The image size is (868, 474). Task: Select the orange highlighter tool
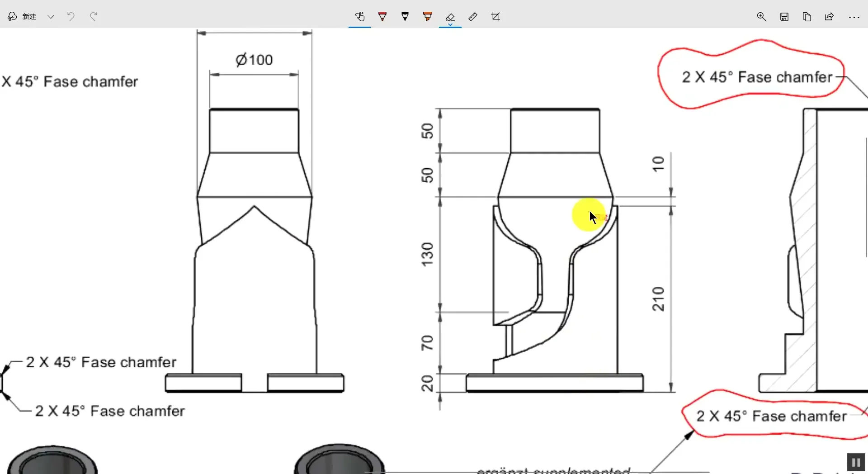[x=428, y=17]
